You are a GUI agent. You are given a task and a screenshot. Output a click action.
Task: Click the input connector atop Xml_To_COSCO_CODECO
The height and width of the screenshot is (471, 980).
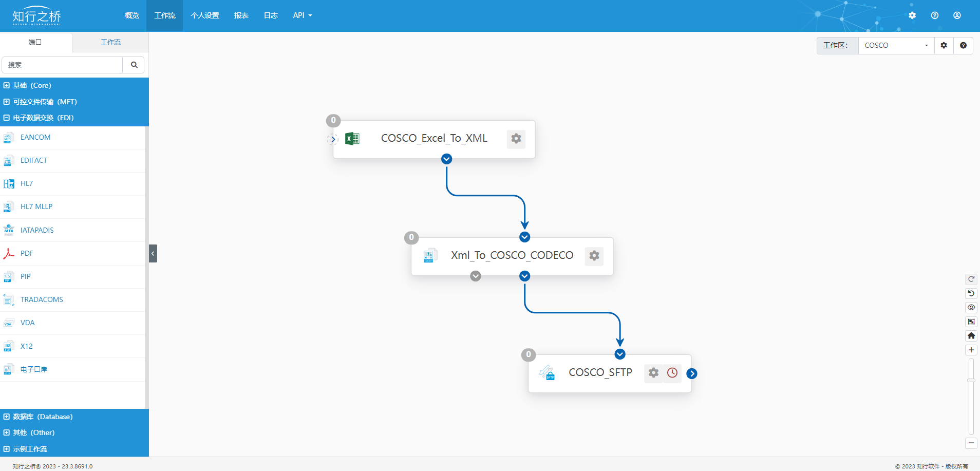pyautogui.click(x=524, y=237)
